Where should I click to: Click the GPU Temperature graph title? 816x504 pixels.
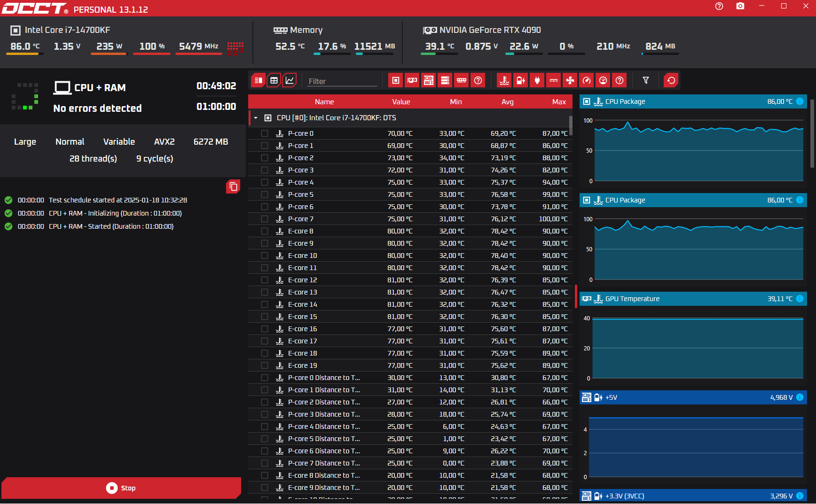632,299
